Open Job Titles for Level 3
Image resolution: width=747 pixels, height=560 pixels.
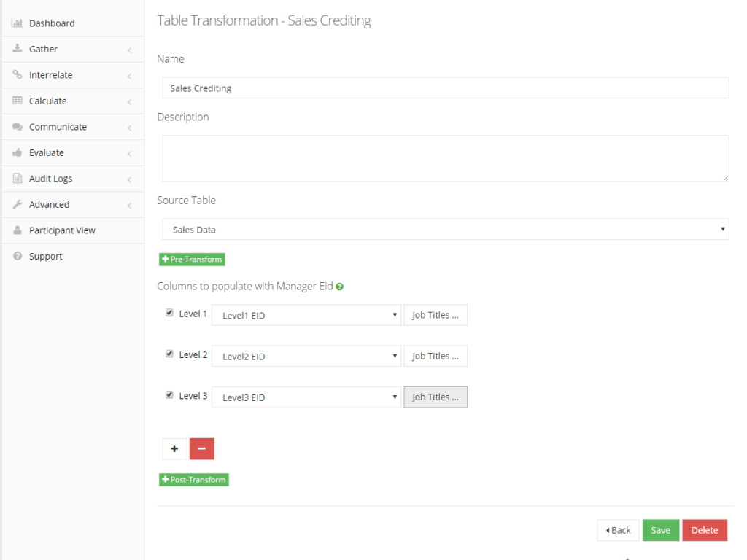[x=436, y=397]
